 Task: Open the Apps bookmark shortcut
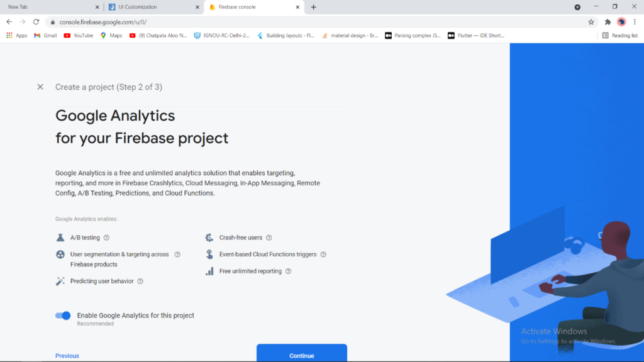pos(16,36)
